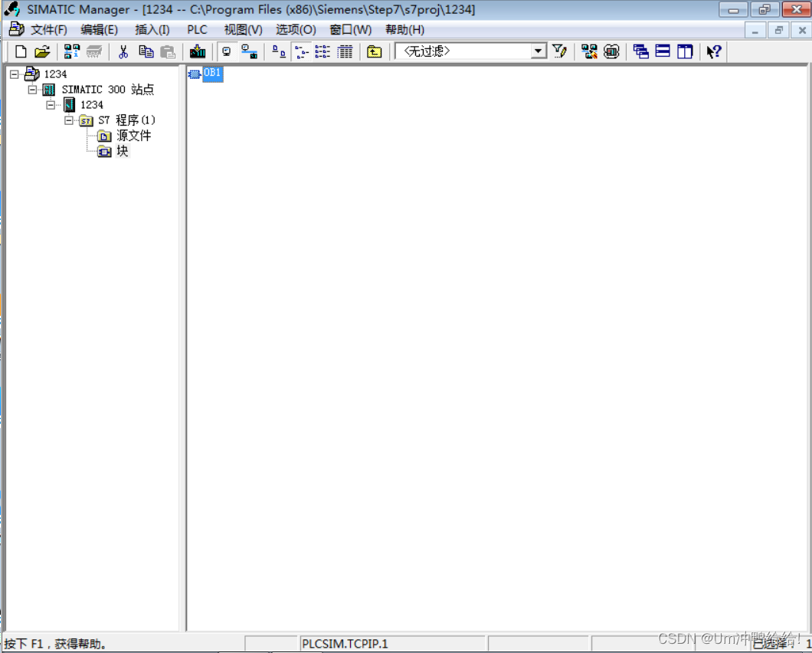The height and width of the screenshot is (653, 812).
Task: Click the Arrange Vertically windows icon
Action: [x=685, y=51]
